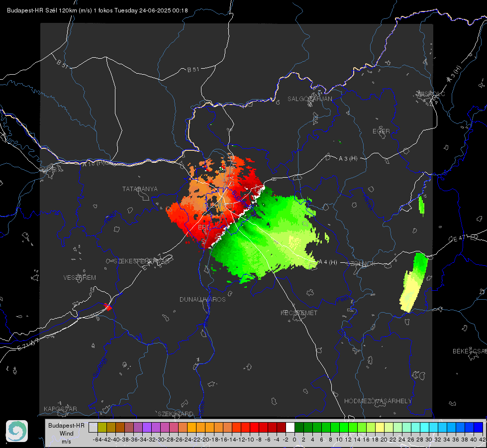Click the BÉKÉSCSABA city label
This screenshot has width=487, height=448.
470,351
